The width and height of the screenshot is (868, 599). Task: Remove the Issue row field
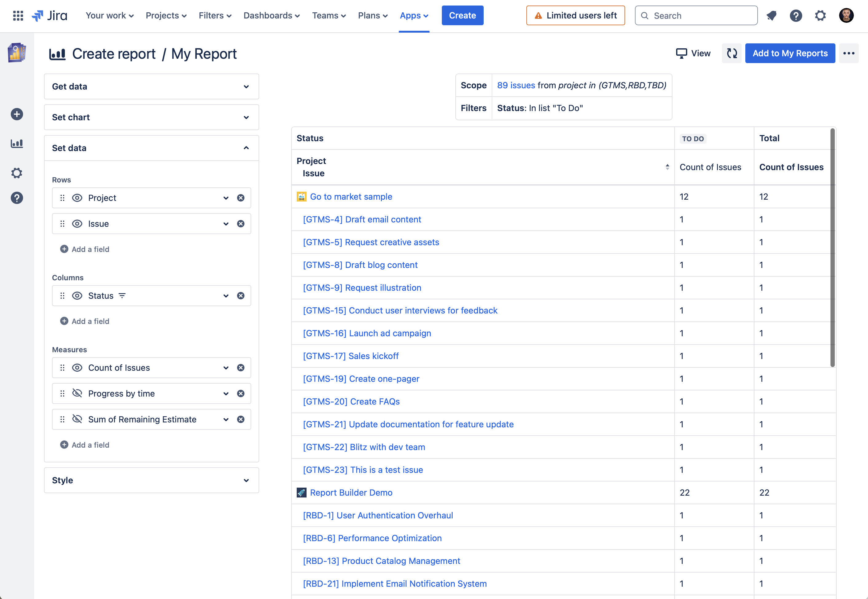pyautogui.click(x=241, y=224)
